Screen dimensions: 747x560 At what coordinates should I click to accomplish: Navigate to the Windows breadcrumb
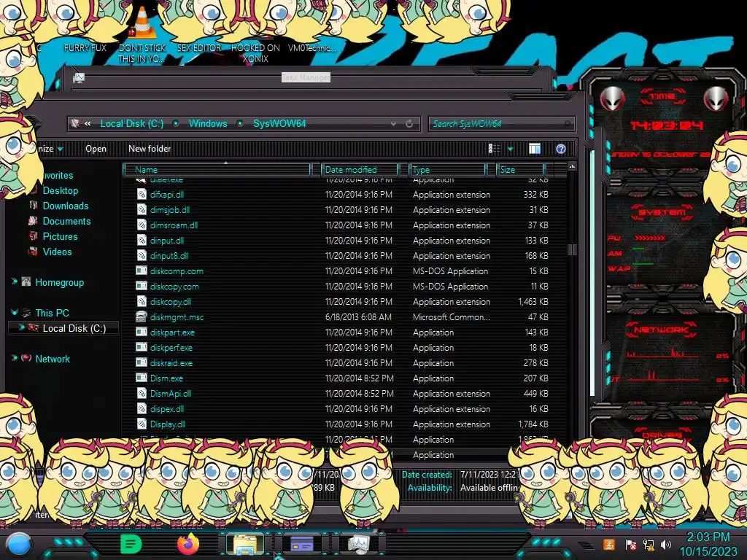(x=208, y=123)
